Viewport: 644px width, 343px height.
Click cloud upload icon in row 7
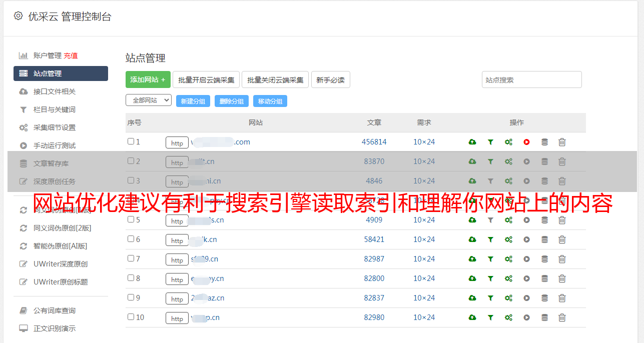[x=472, y=259]
